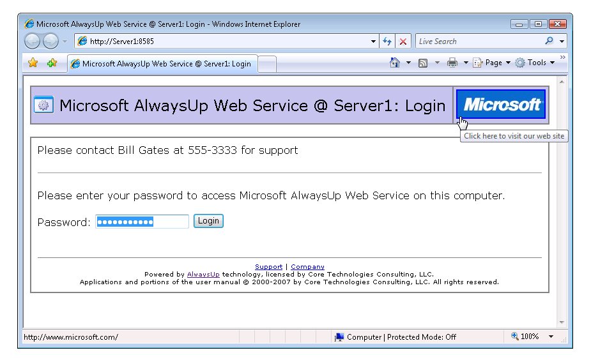Viewport: 591px width, 364px height.
Task: Click the Password input field
Action: [x=142, y=222]
